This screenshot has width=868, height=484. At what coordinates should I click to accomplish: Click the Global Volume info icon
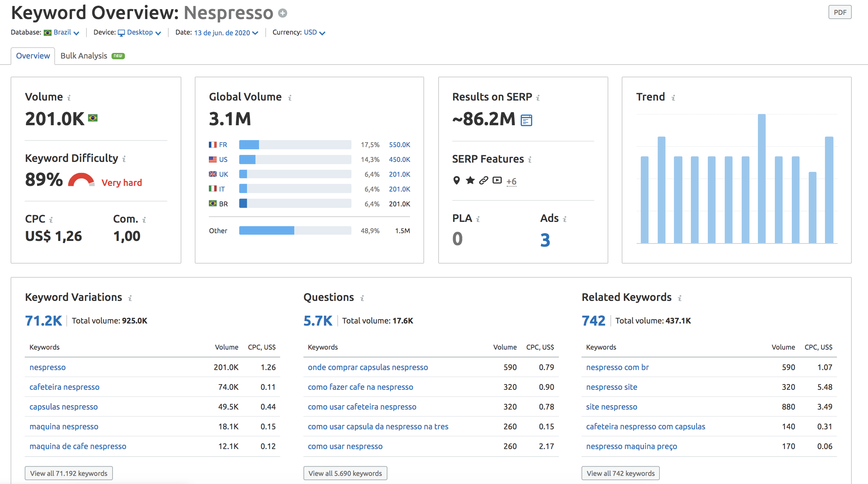click(290, 98)
